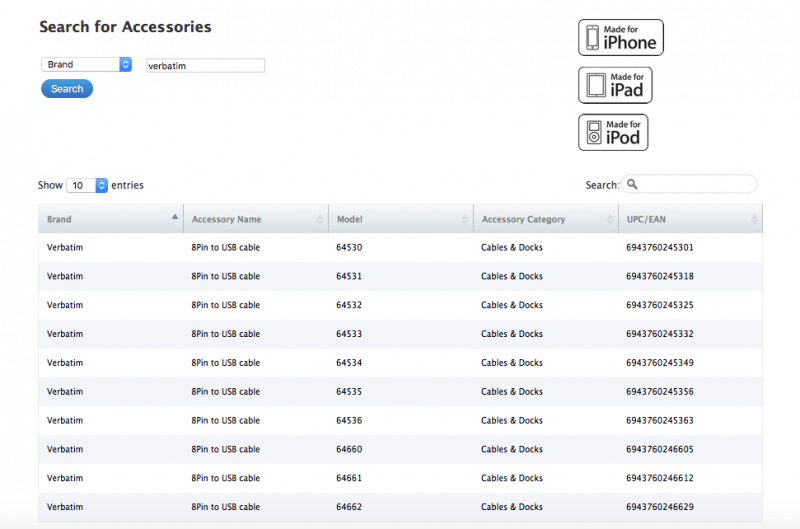Open the Brand search-type dropdown
The height and width of the screenshot is (529, 800).
[86, 64]
